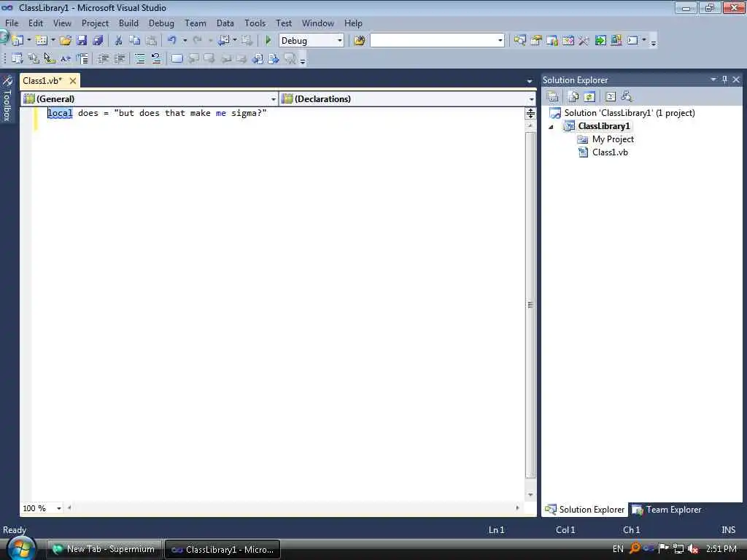Click the Navigate Backward icon
This screenshot has width=747, height=560.
223,41
